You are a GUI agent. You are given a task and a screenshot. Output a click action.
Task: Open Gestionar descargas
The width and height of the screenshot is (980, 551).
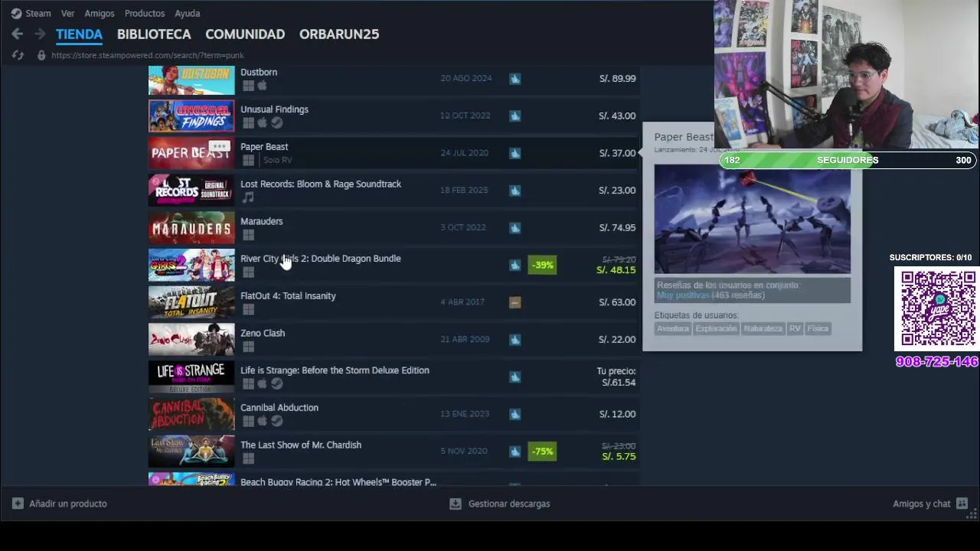500,504
